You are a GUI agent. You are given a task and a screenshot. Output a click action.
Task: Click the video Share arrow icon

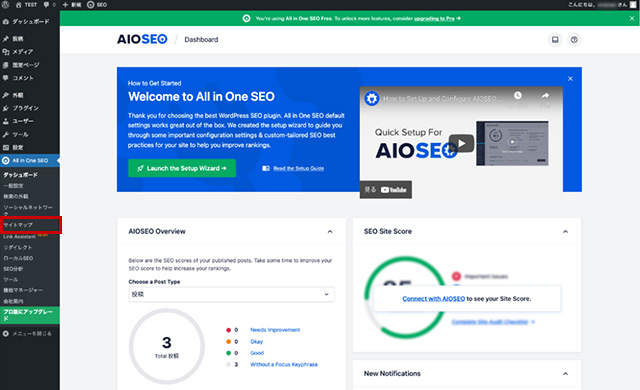pyautogui.click(x=545, y=95)
